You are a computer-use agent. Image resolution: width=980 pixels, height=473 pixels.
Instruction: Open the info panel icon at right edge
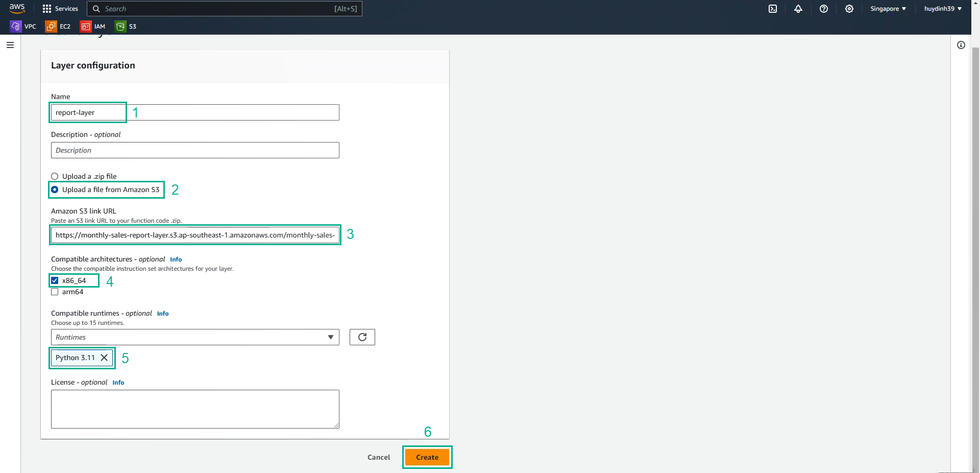961,45
